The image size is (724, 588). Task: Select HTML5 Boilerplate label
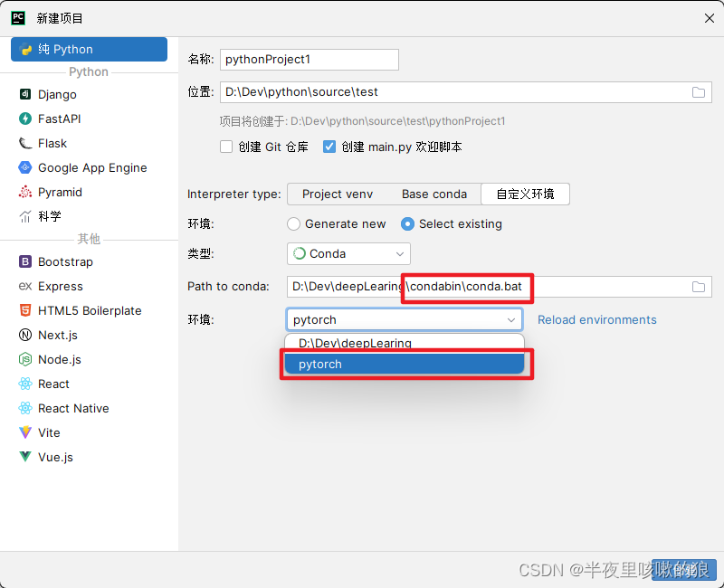pos(90,310)
